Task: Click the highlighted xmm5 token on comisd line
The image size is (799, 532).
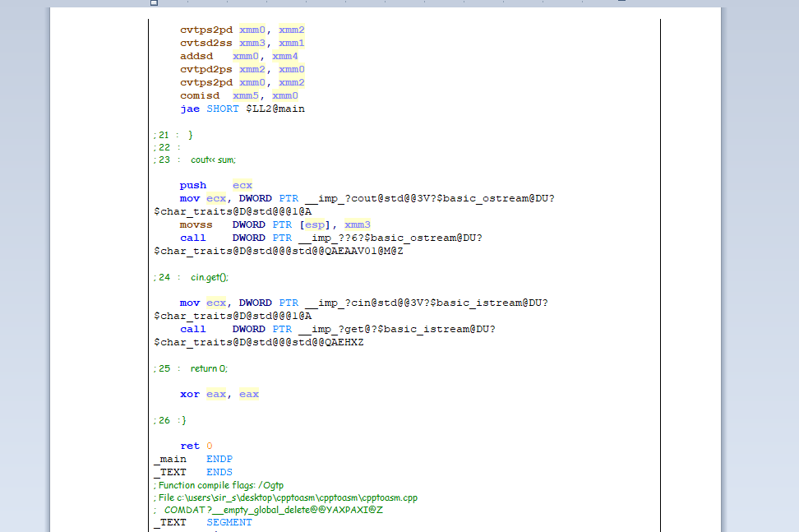Action: tap(246, 95)
